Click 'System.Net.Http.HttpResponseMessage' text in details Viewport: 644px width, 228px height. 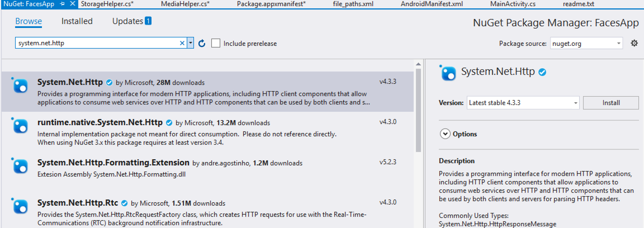click(498, 224)
